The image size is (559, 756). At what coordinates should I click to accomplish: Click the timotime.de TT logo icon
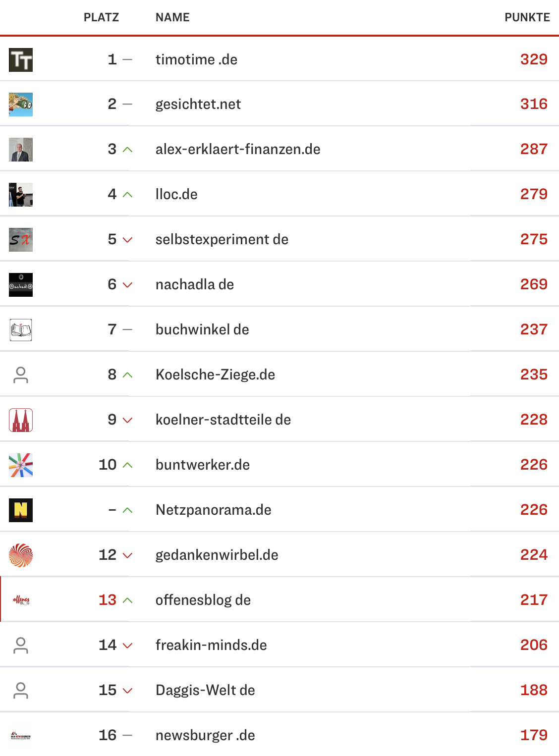pyautogui.click(x=21, y=60)
